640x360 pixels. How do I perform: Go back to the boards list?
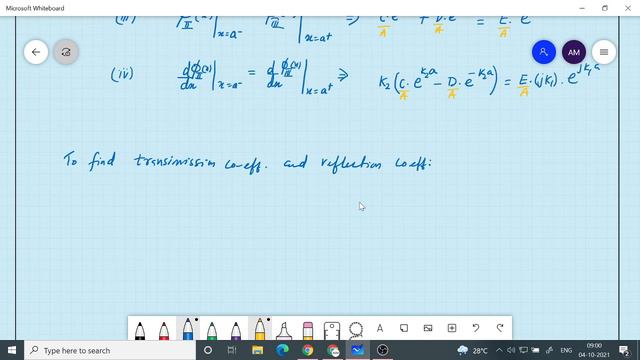[36, 52]
